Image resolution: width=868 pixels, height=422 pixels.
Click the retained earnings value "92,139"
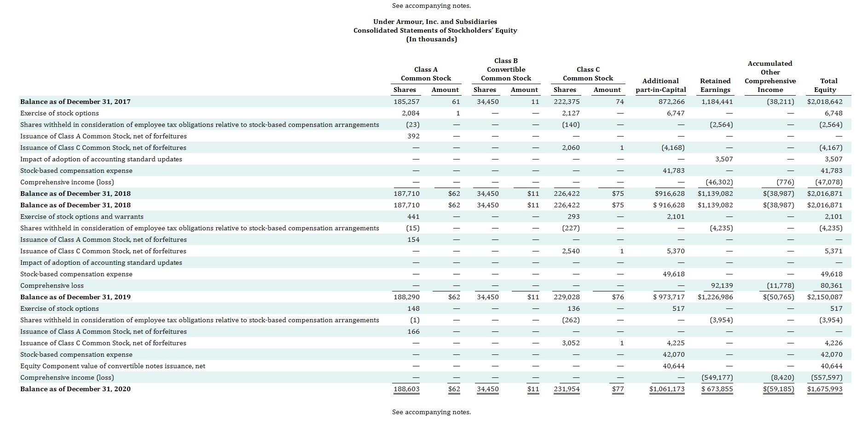[x=722, y=285]
